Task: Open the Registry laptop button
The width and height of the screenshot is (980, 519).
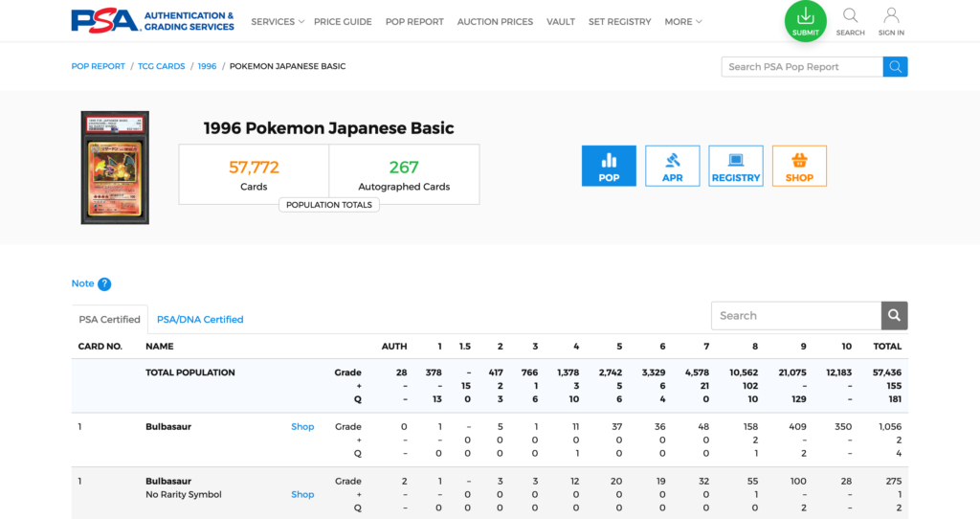Action: [736, 166]
